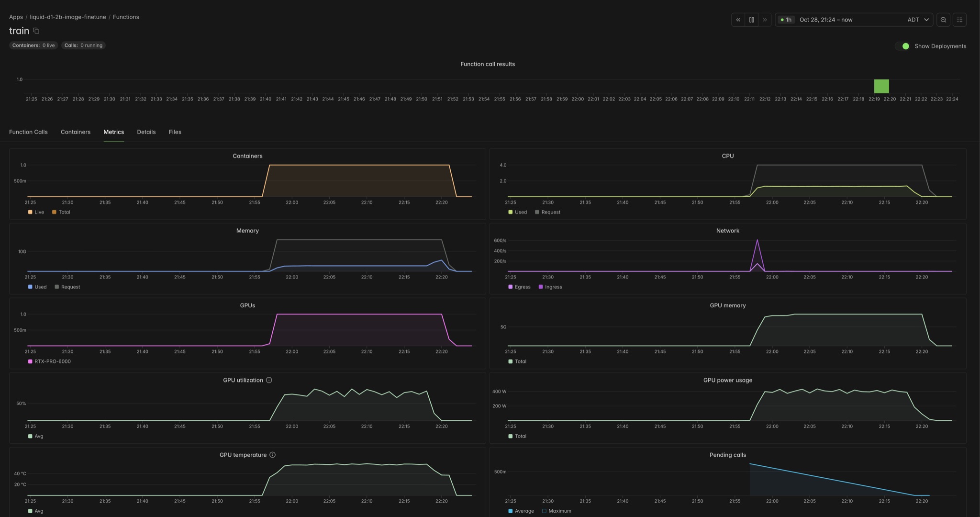The height and width of the screenshot is (517, 980).
Task: Toggle Request series in CPU legend
Action: 547,212
